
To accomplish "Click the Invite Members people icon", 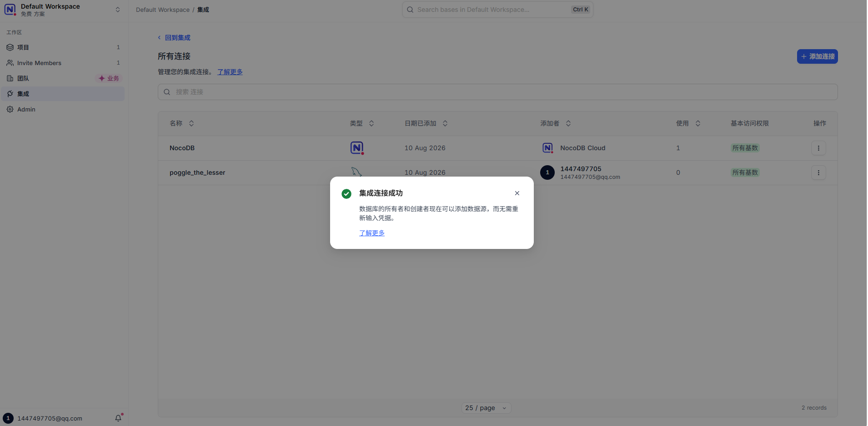I will coord(10,63).
